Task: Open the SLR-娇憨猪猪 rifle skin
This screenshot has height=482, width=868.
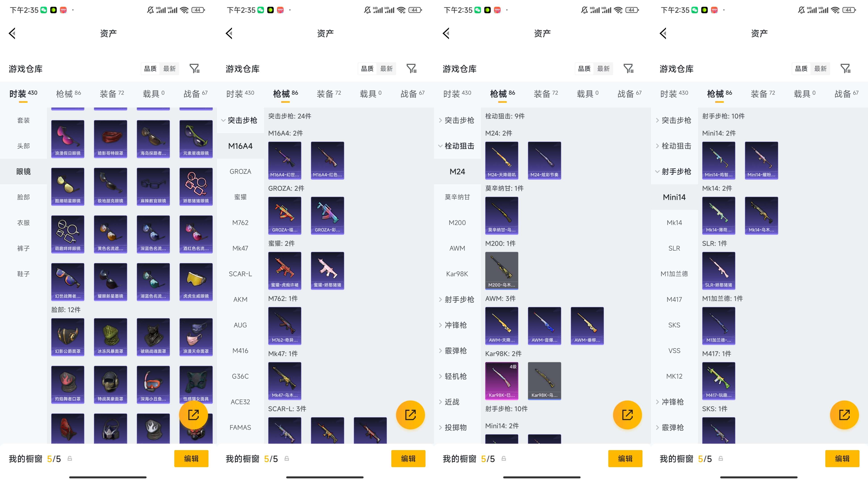Action: click(719, 271)
